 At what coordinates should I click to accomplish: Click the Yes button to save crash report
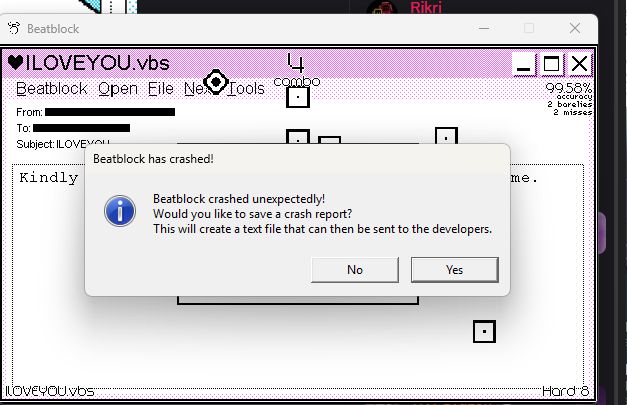pos(455,270)
